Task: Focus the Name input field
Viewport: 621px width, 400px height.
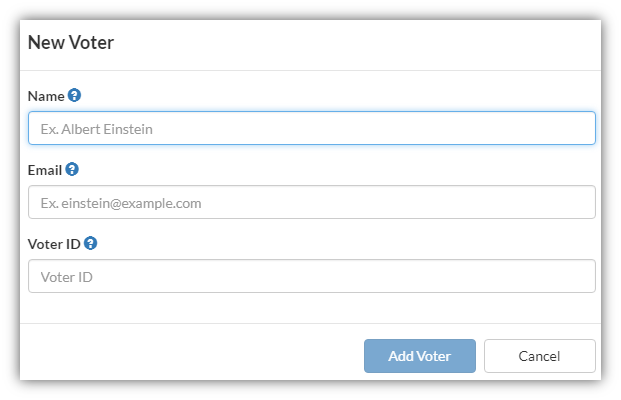Action: [x=312, y=128]
